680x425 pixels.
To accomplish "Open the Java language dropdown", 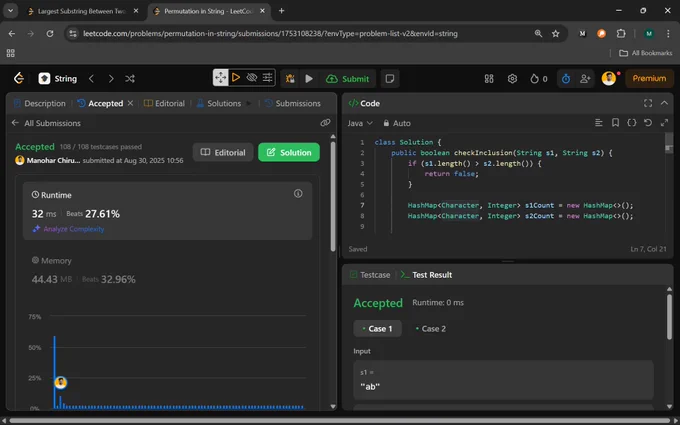I will pos(360,123).
